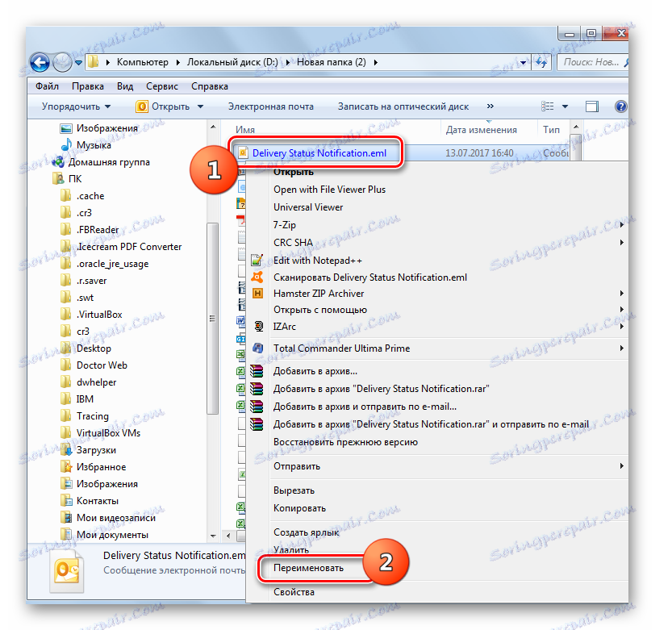672x630 pixels.
Task: Open the Вид menu
Action: (125, 86)
